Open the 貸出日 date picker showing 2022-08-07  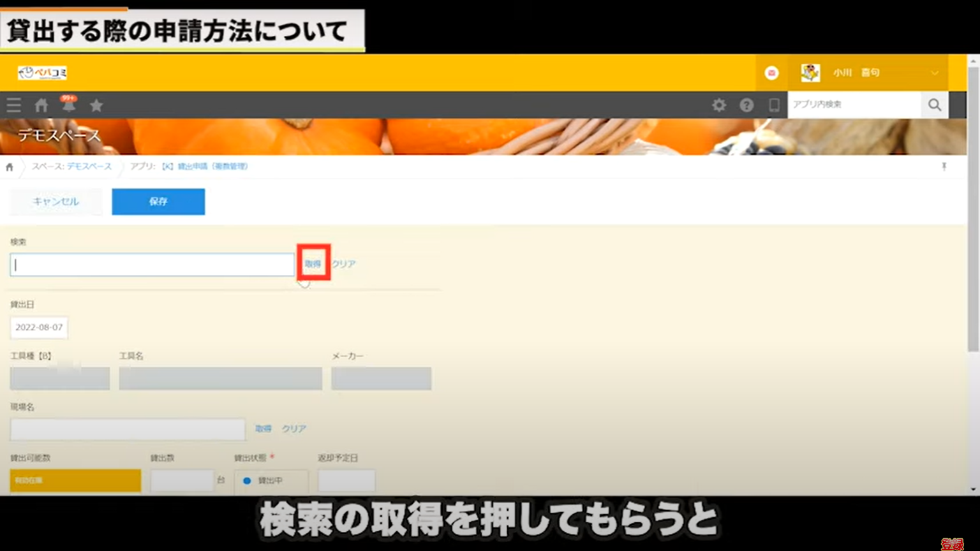point(39,327)
